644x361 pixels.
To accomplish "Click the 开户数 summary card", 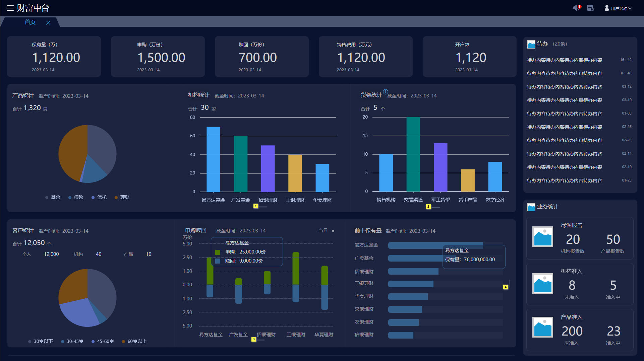I will [470, 57].
